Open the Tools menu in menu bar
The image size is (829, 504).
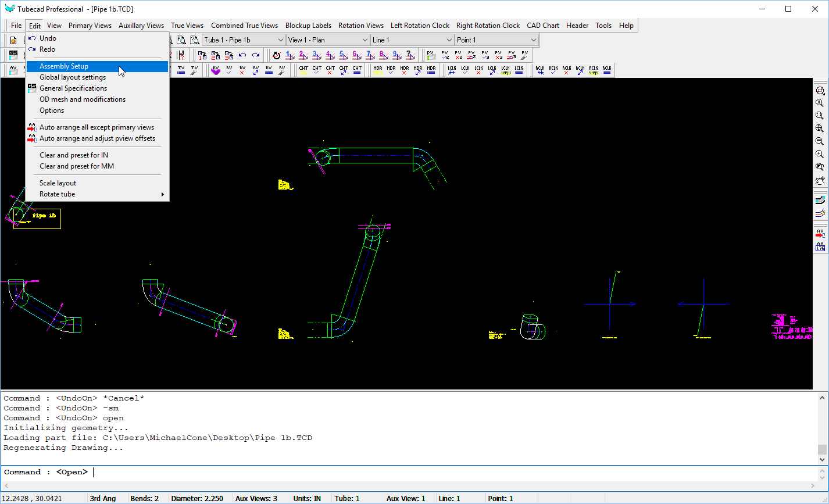pos(603,26)
